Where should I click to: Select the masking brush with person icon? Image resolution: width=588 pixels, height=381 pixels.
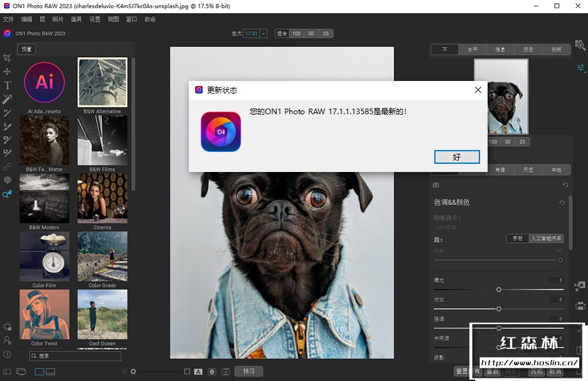(7, 126)
